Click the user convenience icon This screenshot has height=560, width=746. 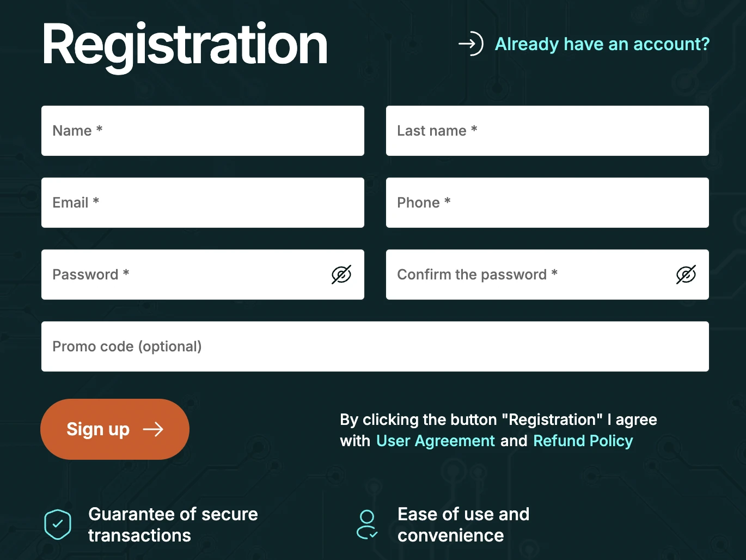[368, 525]
